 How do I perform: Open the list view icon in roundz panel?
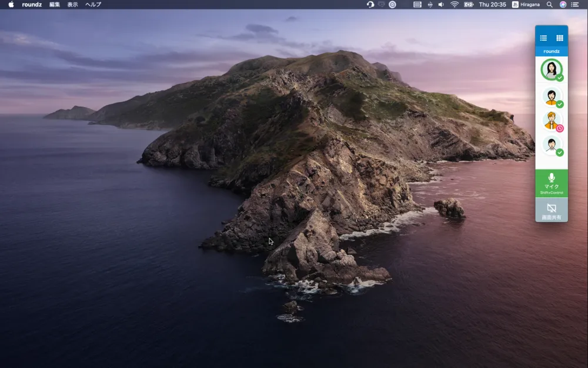[x=543, y=38]
